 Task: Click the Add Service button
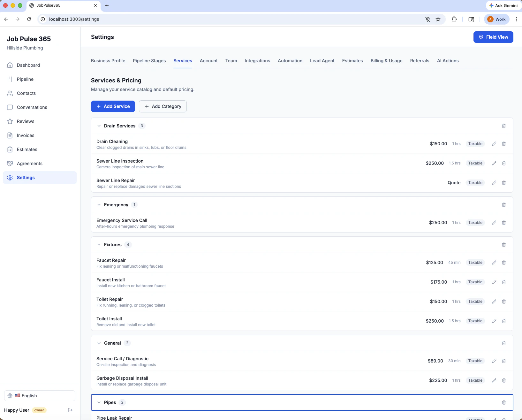[x=113, y=106]
